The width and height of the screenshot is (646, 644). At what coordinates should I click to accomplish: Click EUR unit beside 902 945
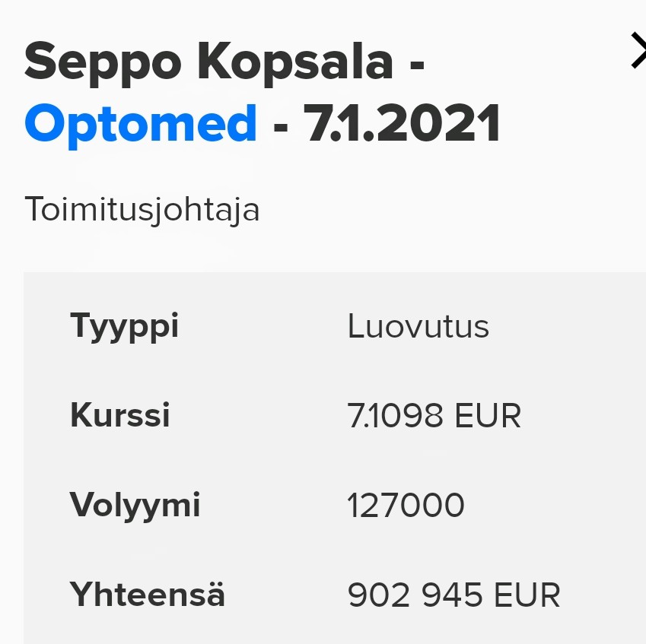click(x=527, y=595)
